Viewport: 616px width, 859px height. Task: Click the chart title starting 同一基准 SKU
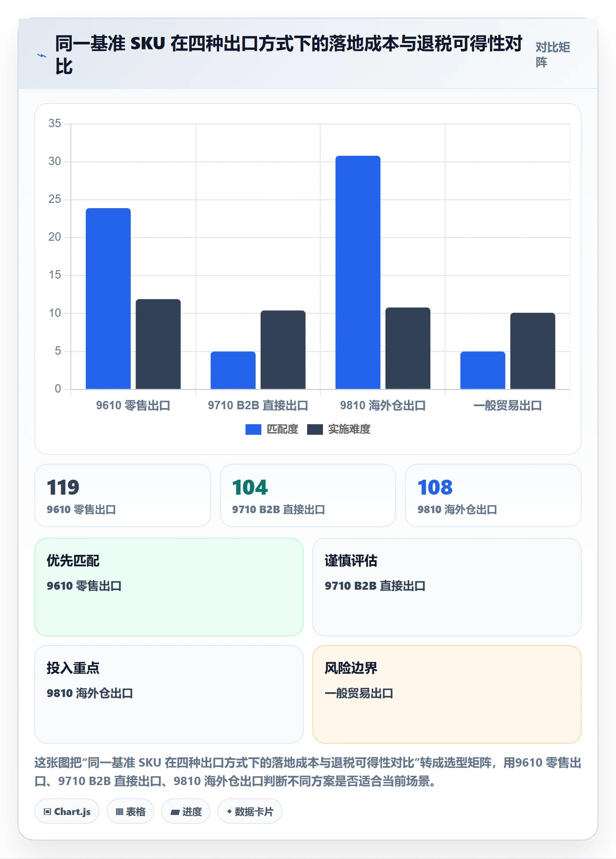289,55
